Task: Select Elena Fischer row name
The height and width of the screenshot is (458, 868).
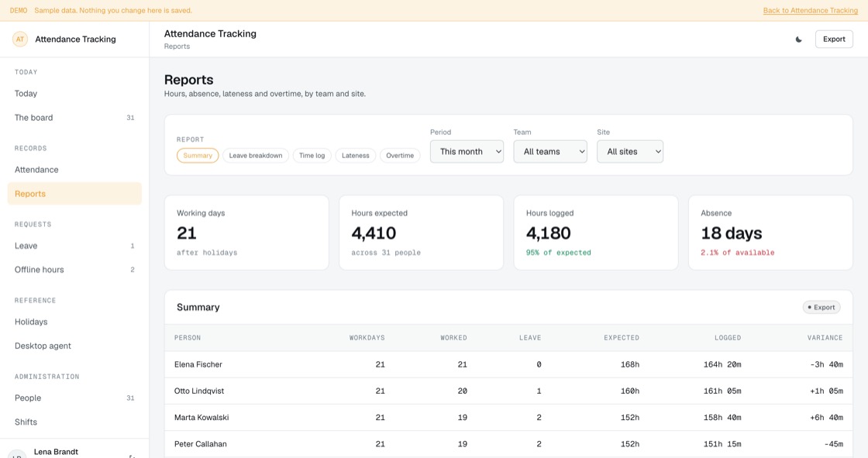Action: 198,364
